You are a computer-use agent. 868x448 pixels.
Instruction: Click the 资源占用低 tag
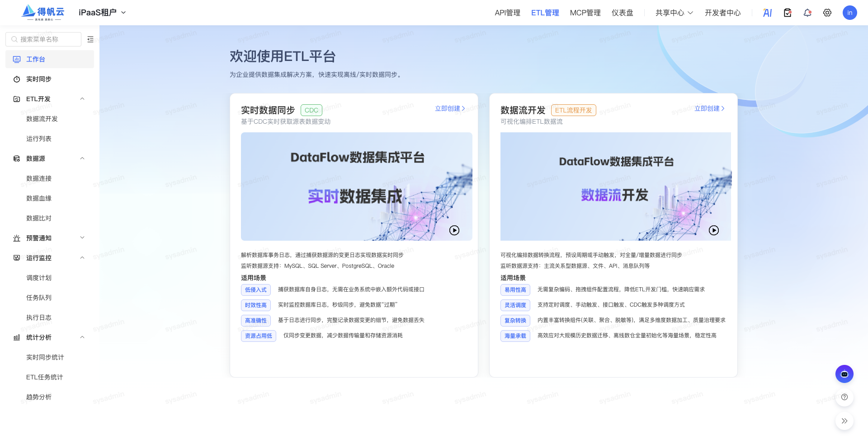259,336
